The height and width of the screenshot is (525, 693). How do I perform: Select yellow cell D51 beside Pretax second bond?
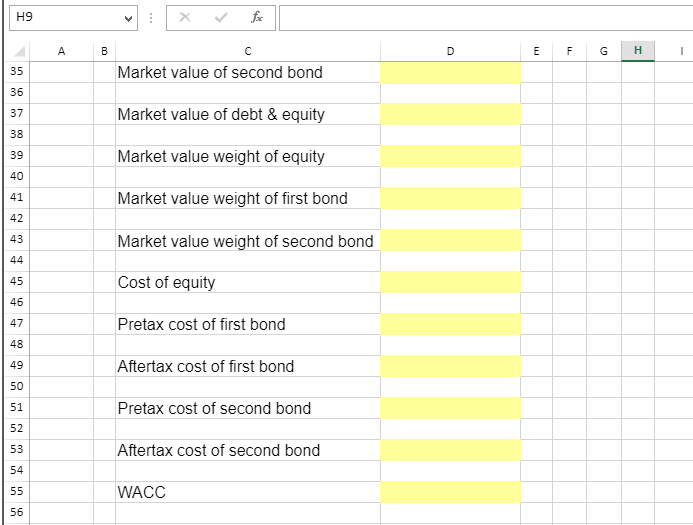pyautogui.click(x=450, y=408)
